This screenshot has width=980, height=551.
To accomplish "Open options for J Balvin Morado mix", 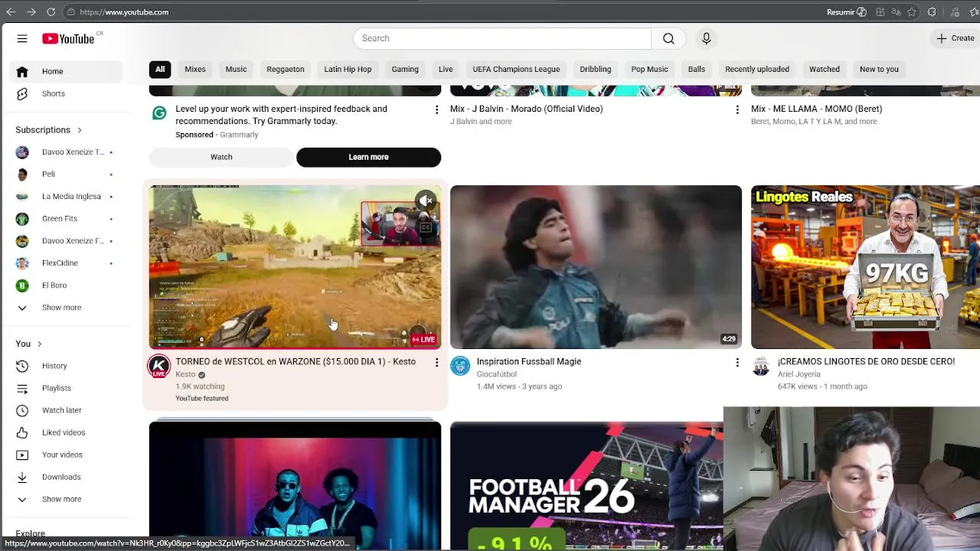I will [737, 110].
